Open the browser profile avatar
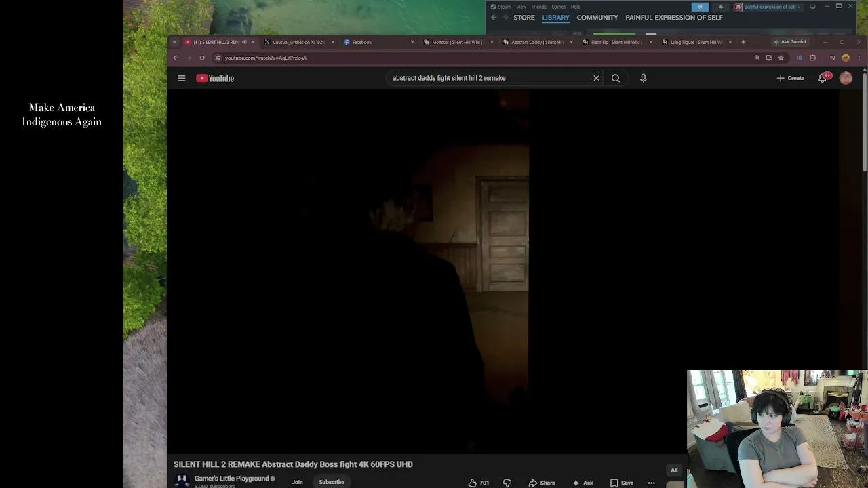Screen dimensions: 868x488 pyautogui.click(x=846, y=58)
